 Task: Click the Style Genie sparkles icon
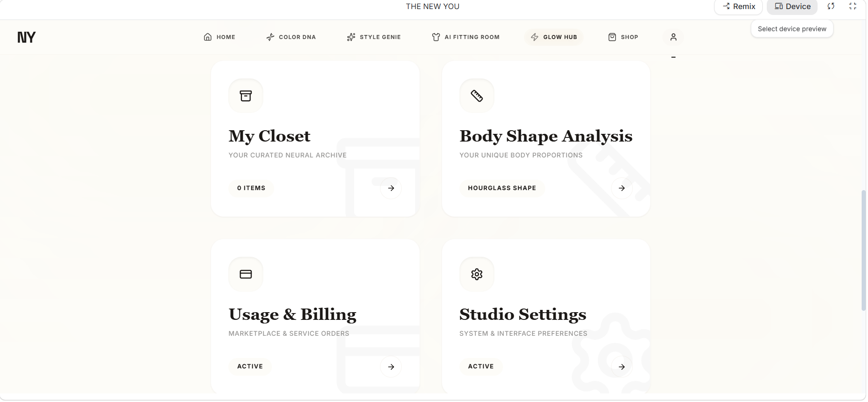point(351,37)
